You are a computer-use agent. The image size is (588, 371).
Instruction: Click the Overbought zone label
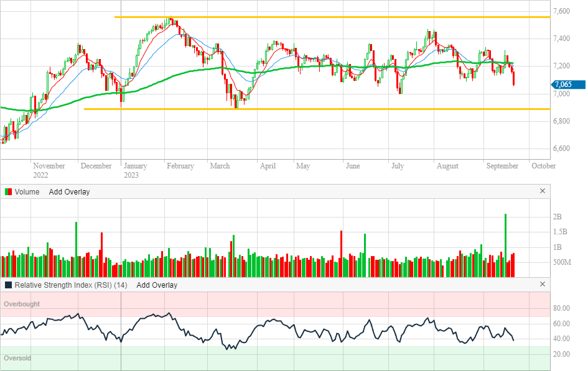pos(22,304)
